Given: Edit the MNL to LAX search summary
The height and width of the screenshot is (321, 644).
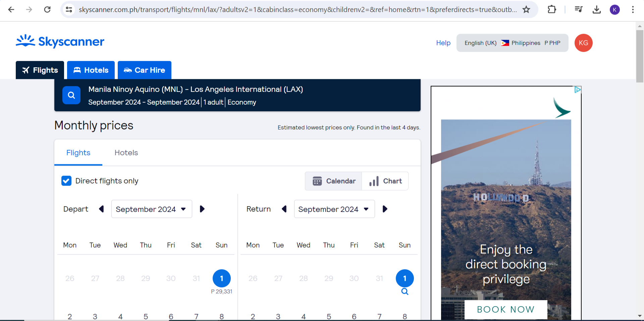Looking at the screenshot, I should (x=237, y=95).
